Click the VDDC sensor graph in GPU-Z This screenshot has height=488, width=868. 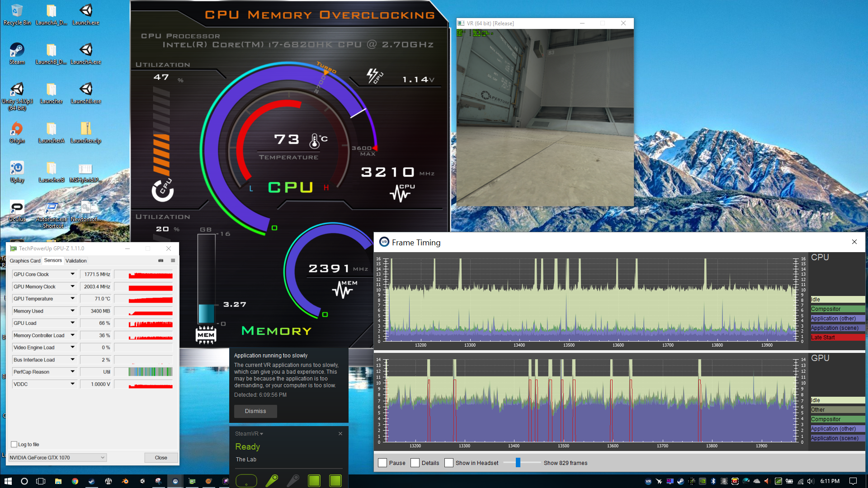(143, 384)
